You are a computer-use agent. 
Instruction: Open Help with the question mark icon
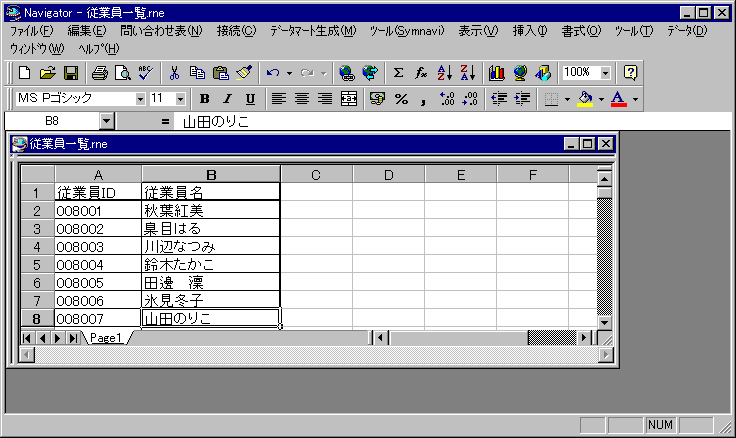[630, 73]
